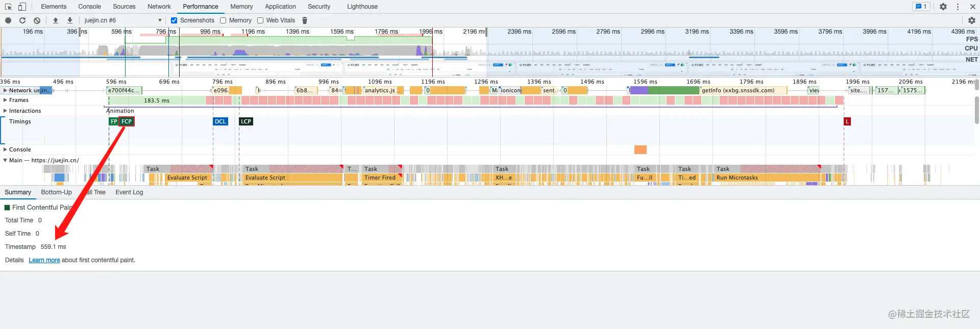Open the console messages badge button
This screenshot has height=329, width=980.
click(x=921, y=7)
